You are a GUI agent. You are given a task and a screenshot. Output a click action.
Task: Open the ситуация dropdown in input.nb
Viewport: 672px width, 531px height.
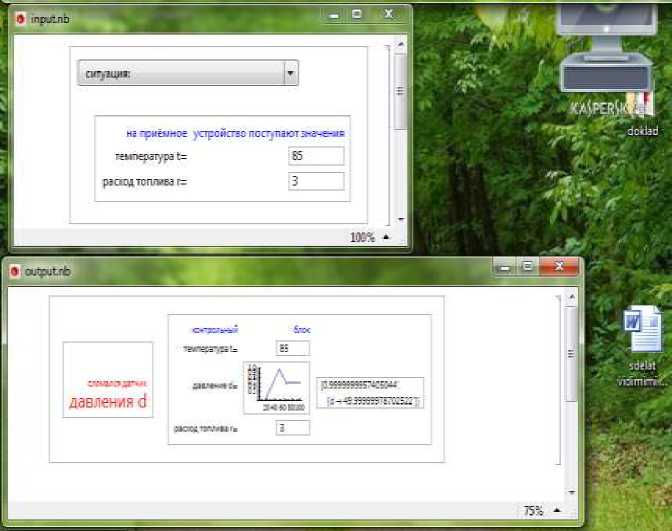[x=188, y=73]
